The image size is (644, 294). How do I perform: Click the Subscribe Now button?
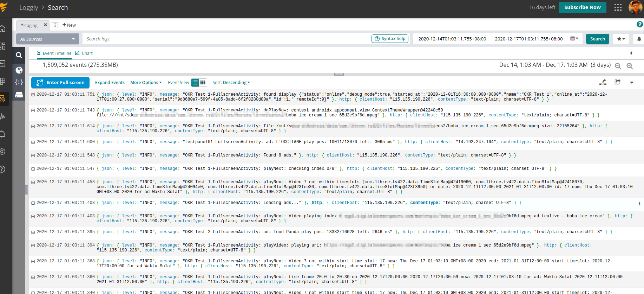tap(582, 7)
